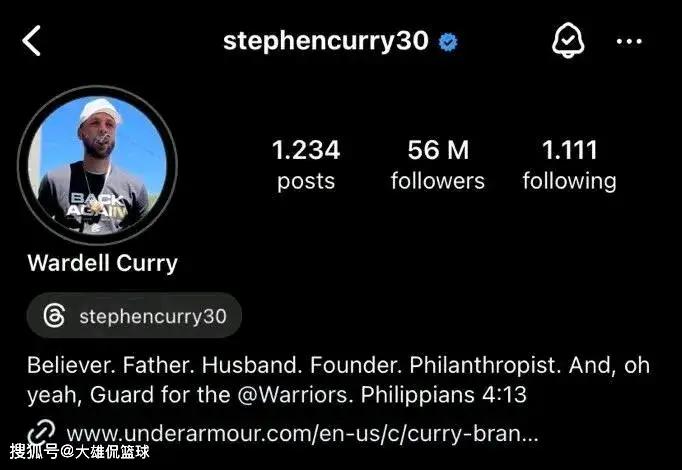Viewport: 682px width, 470px height.
Task: Open the stephencurry30 Threads badge
Action: click(x=134, y=316)
